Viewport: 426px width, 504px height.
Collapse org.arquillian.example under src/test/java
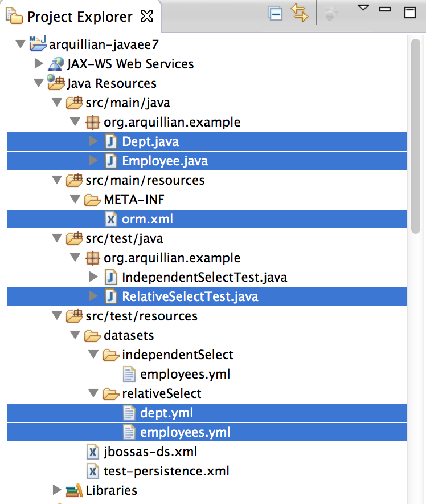[x=75, y=257]
